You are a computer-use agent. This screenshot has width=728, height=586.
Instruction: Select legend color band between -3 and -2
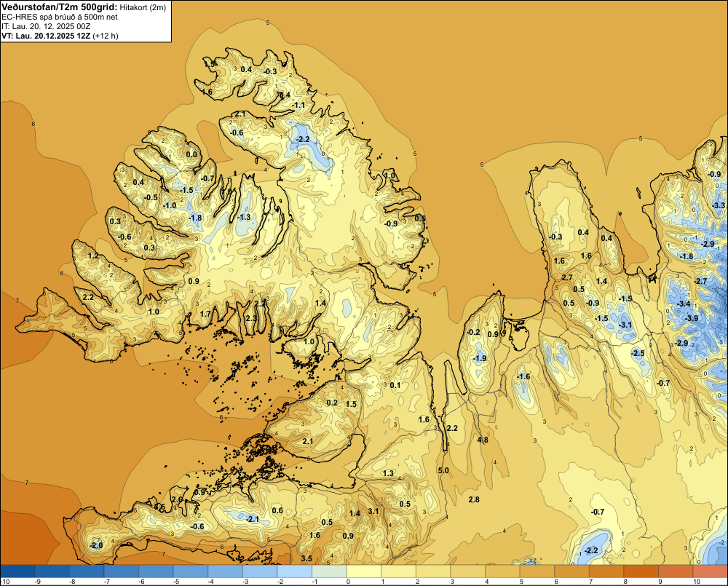click(x=260, y=571)
